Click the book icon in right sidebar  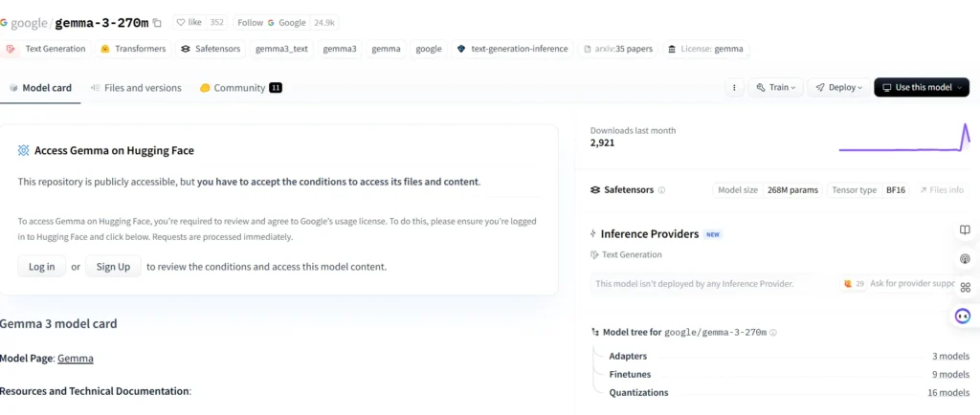[x=965, y=230]
